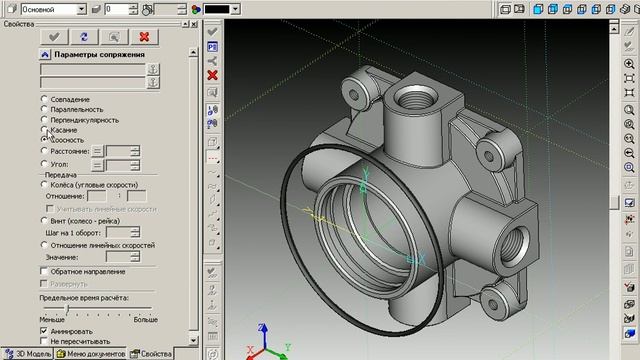
Task: Open the Основной layer dropdown
Action: (82, 9)
